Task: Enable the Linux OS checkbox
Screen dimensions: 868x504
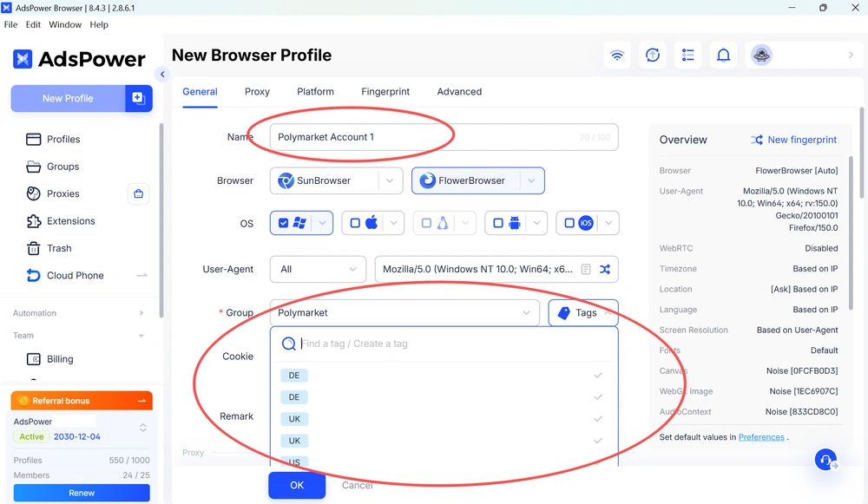Action: [426, 223]
